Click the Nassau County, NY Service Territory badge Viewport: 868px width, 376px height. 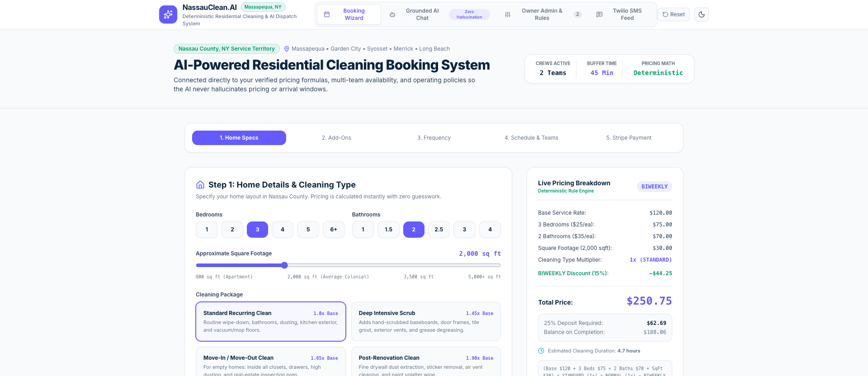click(226, 49)
